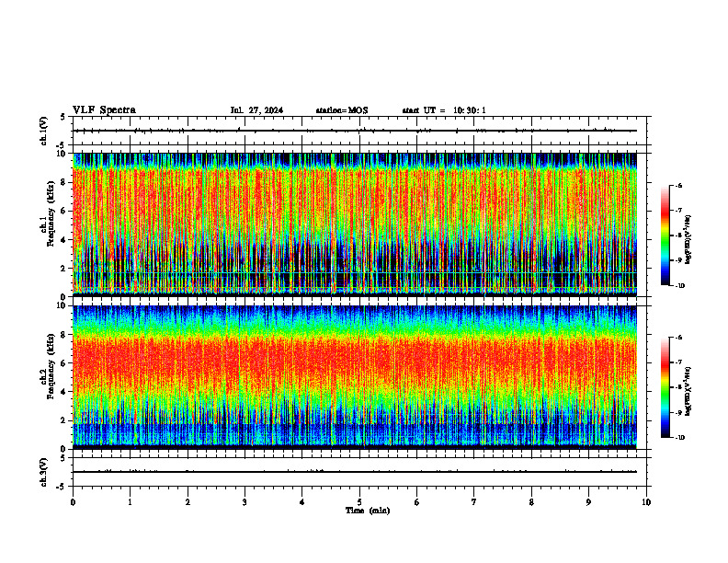This screenshot has width=728, height=563.
Task: Click the "ch.3(V)" waveform axis label
Action: [44, 472]
